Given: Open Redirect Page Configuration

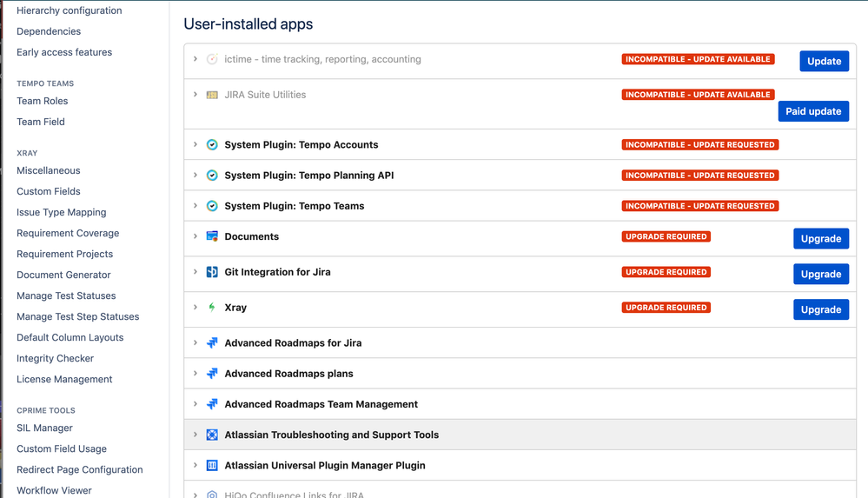Looking at the screenshot, I should click(x=80, y=469).
